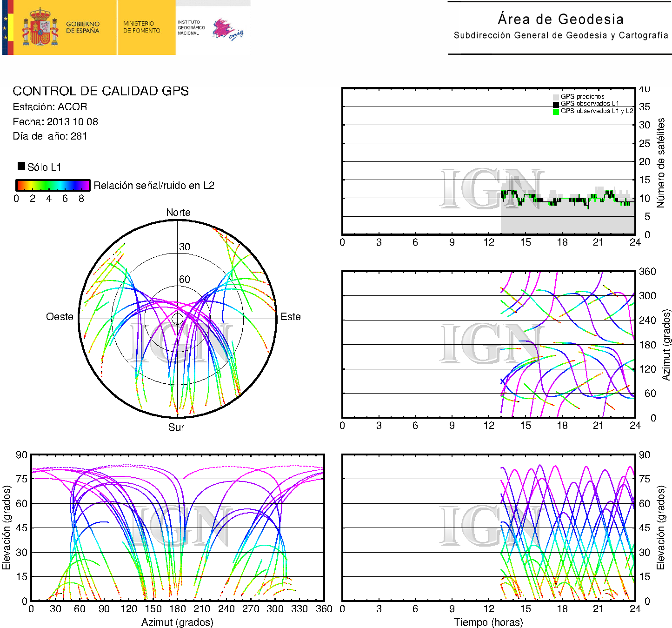This screenshot has width=672, height=628.
Task: Click the Día del año: 281 line
Action: 50,136
